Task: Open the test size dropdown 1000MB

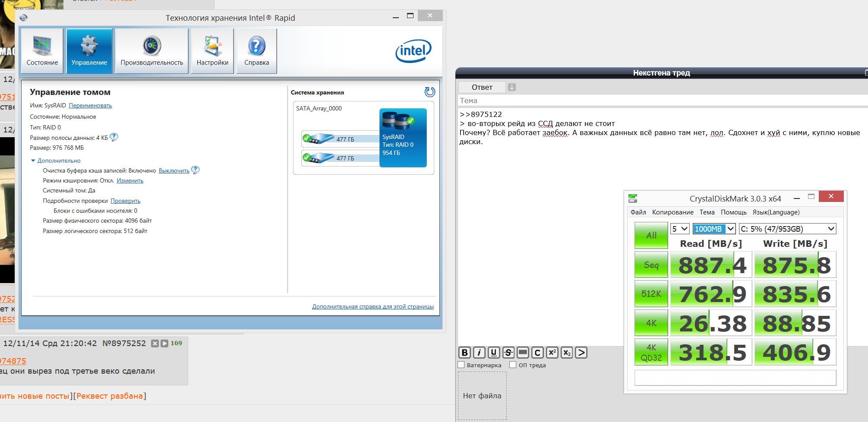Action: point(714,229)
